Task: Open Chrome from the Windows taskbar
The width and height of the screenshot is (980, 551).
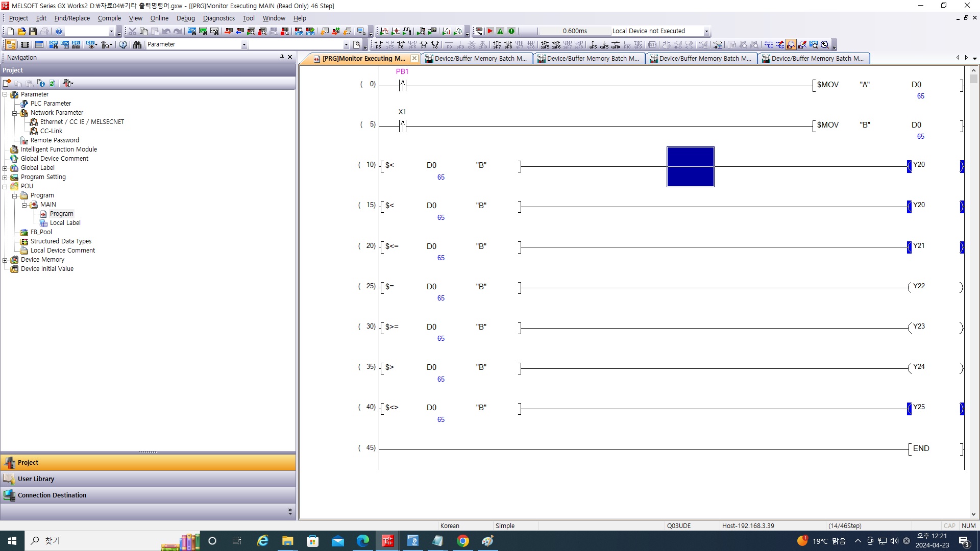Action: [x=463, y=541]
